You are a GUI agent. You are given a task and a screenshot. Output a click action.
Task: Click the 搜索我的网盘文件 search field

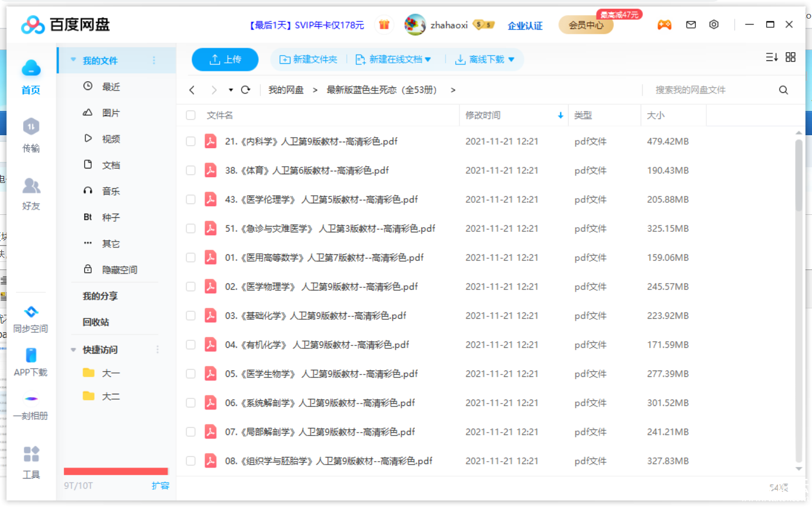(711, 90)
